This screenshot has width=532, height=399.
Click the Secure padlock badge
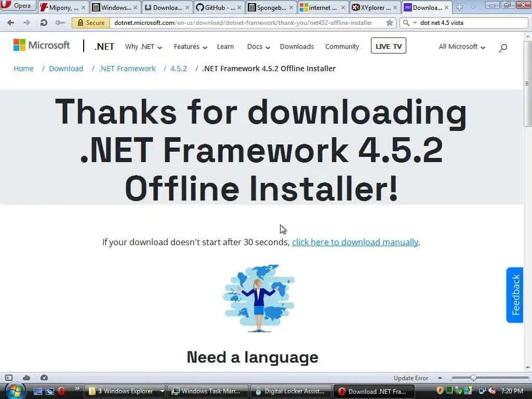[x=91, y=23]
